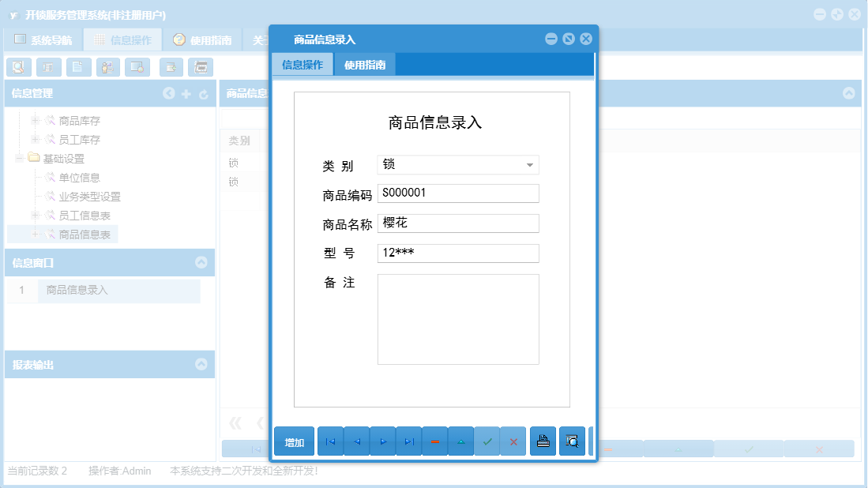This screenshot has width=868, height=488.
Task: Click the plus icon on the 信息管理 header
Action: point(186,92)
